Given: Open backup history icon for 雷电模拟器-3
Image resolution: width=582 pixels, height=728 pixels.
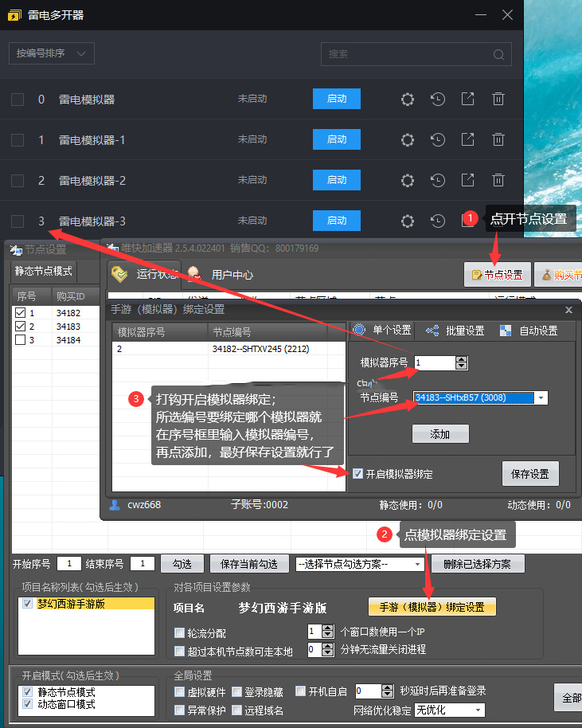Looking at the screenshot, I should pyautogui.click(x=438, y=221).
